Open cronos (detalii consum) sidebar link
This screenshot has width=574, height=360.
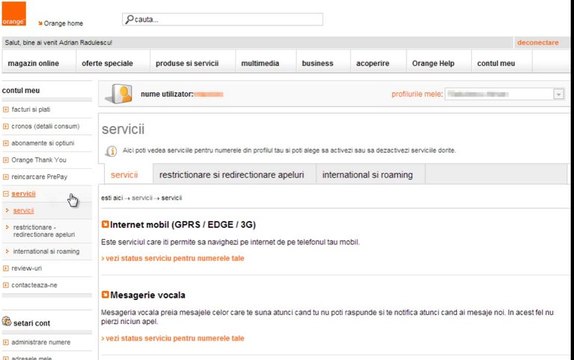point(45,126)
